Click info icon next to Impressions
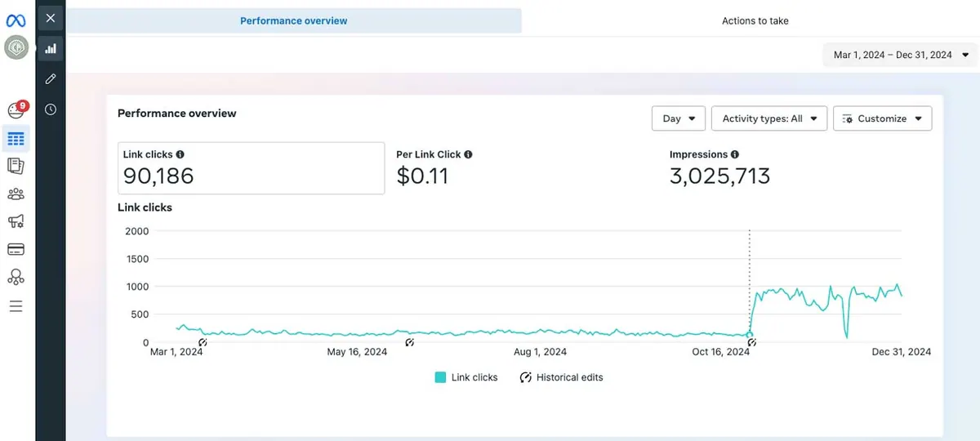 (735, 154)
